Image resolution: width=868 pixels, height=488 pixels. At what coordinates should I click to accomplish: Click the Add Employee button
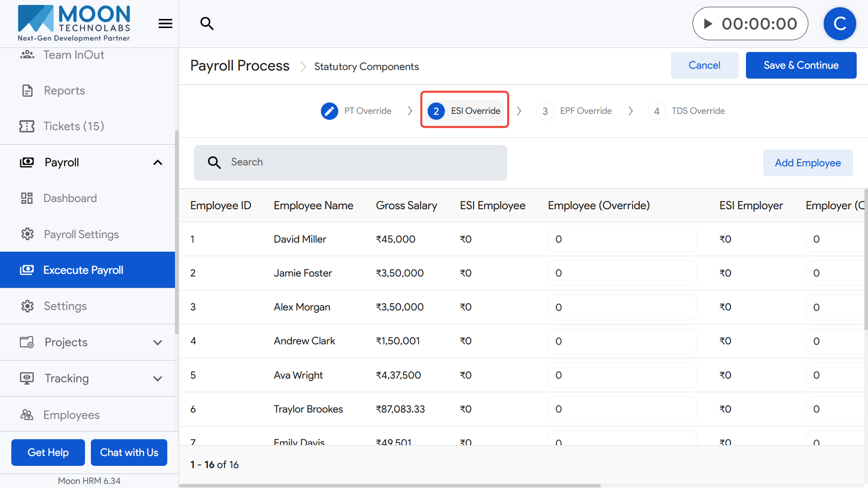[x=807, y=163]
